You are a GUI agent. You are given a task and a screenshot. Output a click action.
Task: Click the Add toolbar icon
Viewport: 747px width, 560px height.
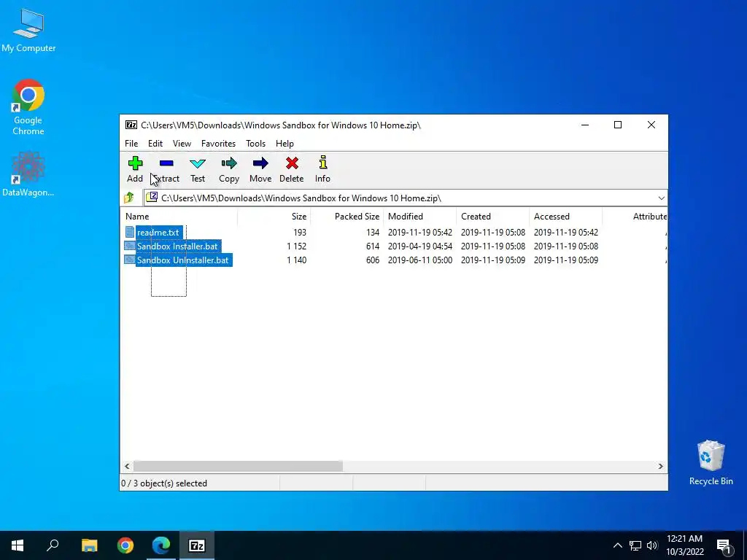click(135, 163)
